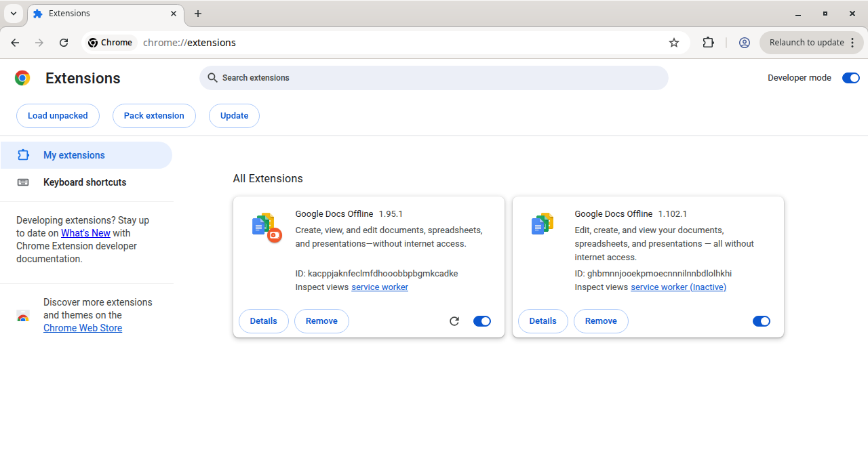Click Google Docs Offline 1.95.1 icon
Image resolution: width=868 pixels, height=454 pixels.
pyautogui.click(x=266, y=226)
